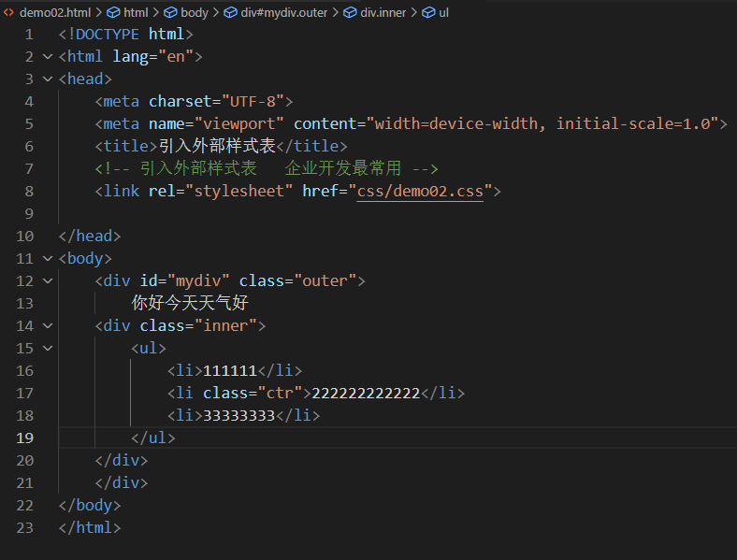Click the HTML file icon before demo02.html
Screen dimensions: 737x560
tap(8, 13)
